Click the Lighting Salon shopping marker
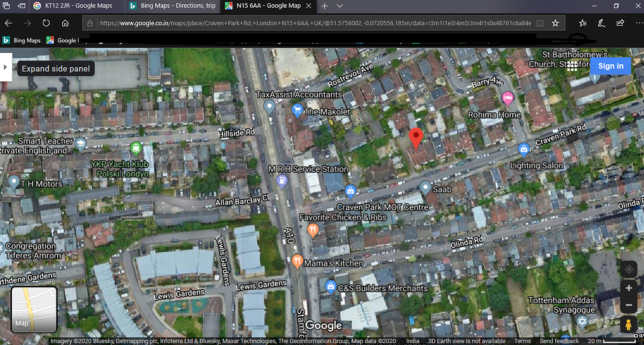 point(524,150)
